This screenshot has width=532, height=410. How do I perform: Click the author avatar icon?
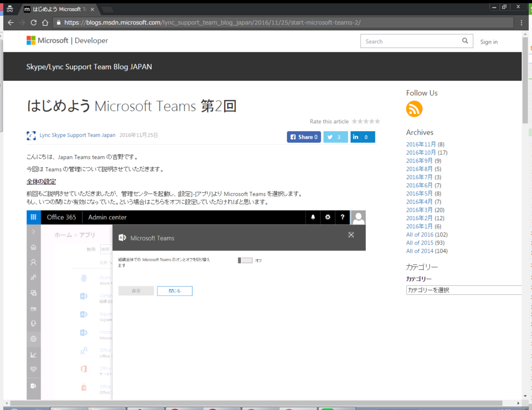coord(31,135)
